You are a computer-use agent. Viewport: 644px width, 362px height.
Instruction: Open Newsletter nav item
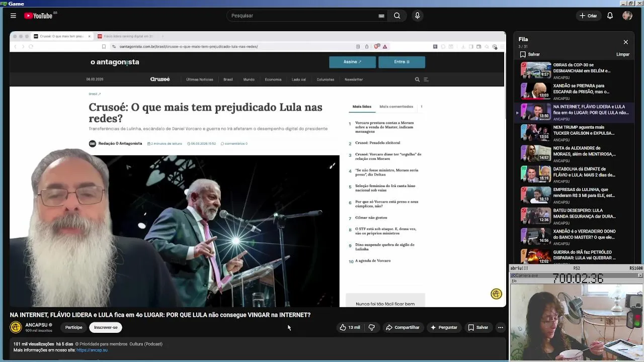354,79
